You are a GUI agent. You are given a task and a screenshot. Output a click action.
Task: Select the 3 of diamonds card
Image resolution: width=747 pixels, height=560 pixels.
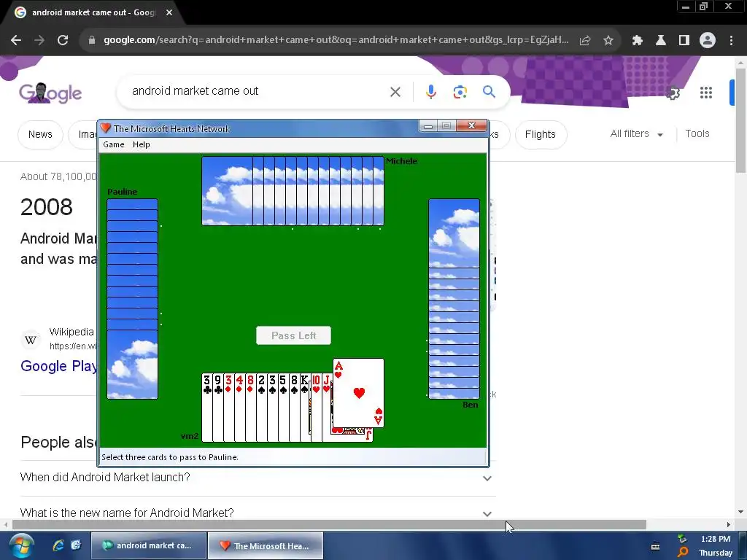(228, 407)
